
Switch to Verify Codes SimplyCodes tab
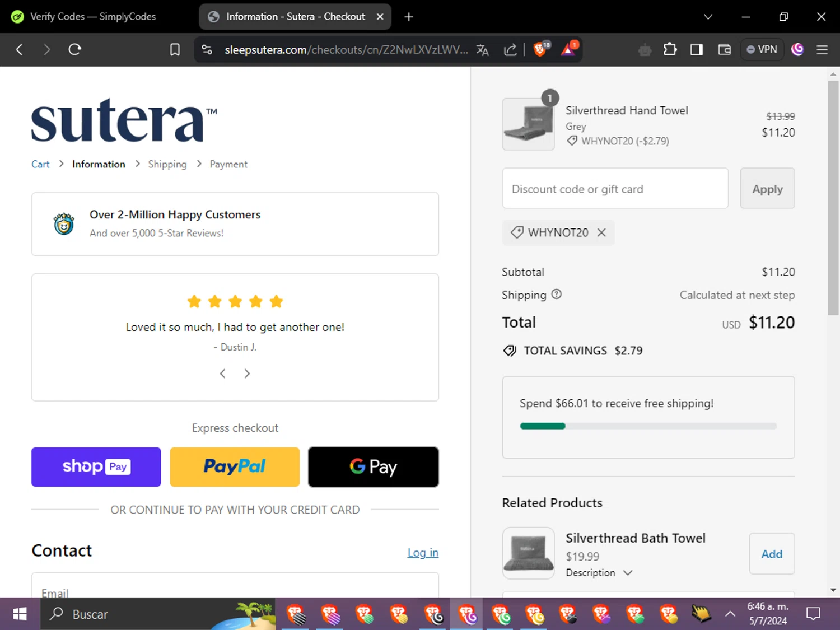92,17
